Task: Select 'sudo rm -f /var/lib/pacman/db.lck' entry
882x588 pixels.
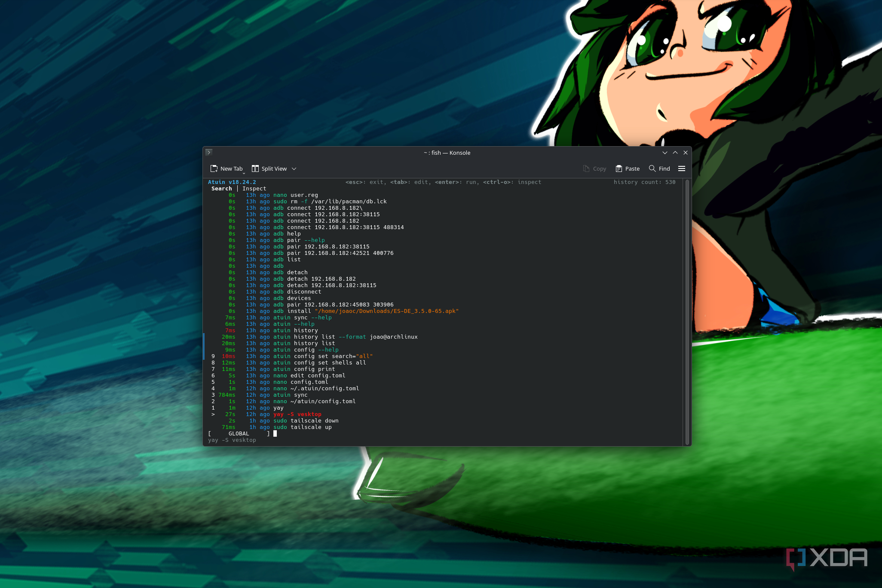Action: tap(330, 202)
